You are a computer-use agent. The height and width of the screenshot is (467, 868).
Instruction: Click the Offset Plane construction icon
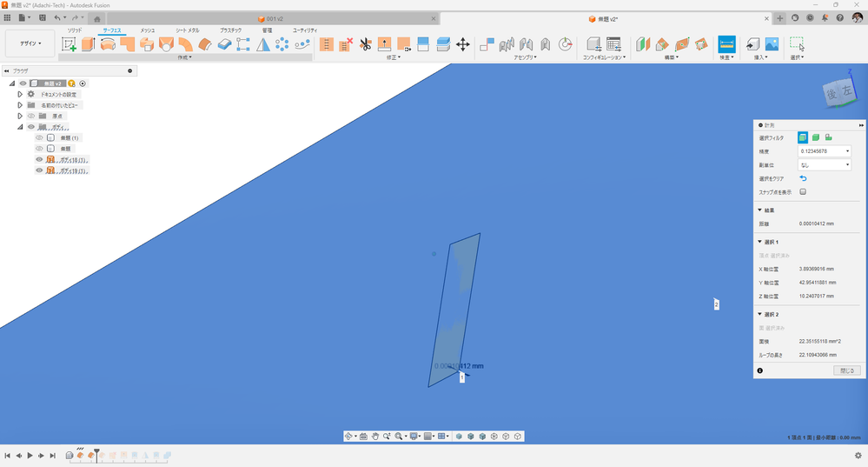point(643,44)
